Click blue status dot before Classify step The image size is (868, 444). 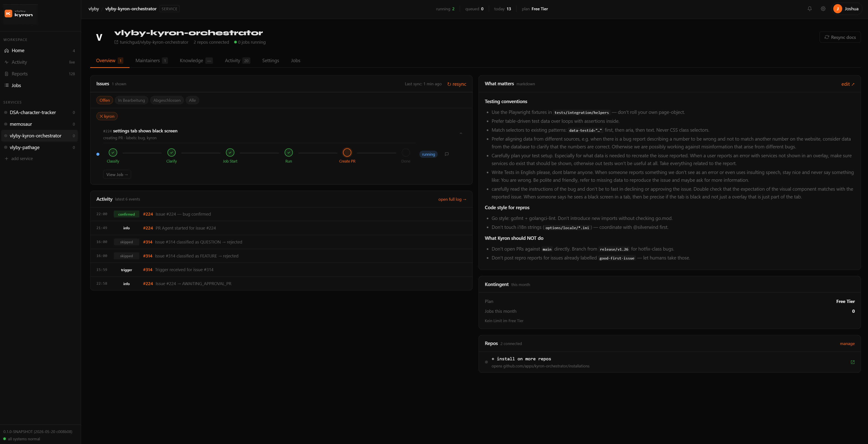coord(98,154)
